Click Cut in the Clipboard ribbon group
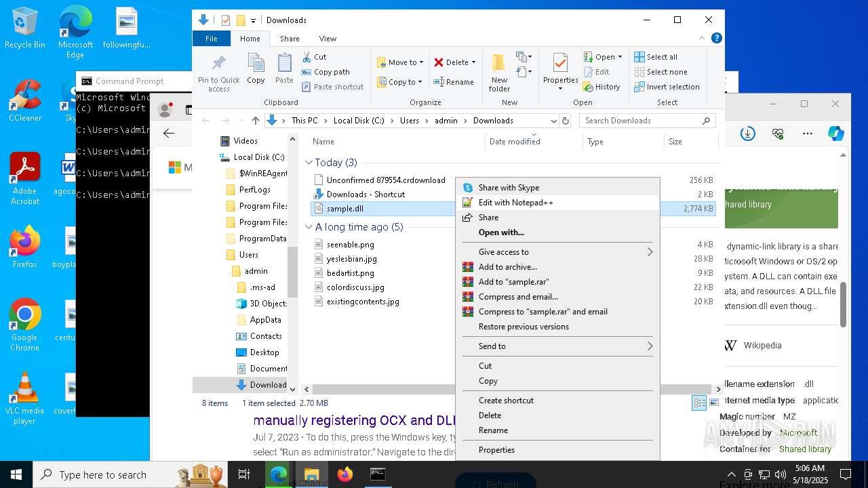The width and height of the screenshot is (868, 488). tap(314, 57)
